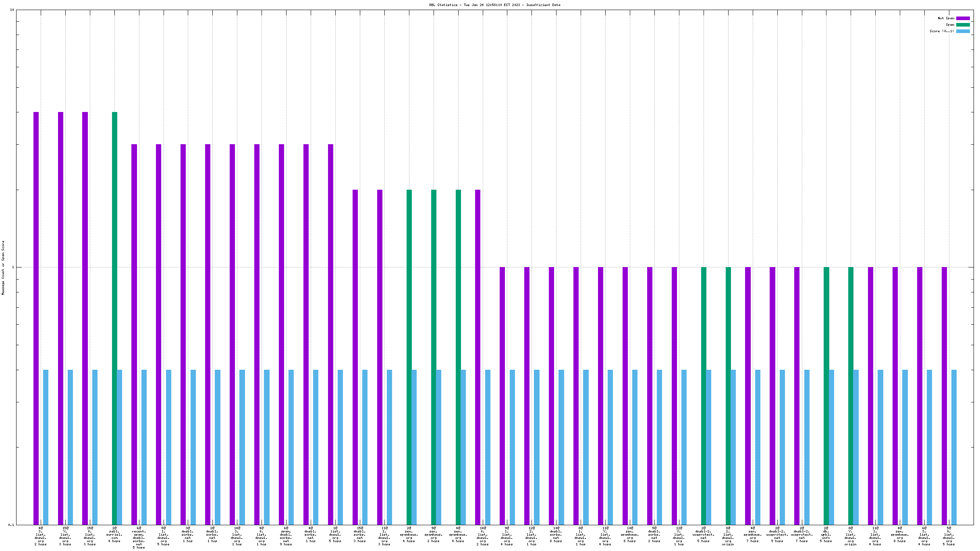Click the dnsbl-2.uceprotect.net 5 hops label
This screenshot has height=551, width=980.
click(704, 534)
